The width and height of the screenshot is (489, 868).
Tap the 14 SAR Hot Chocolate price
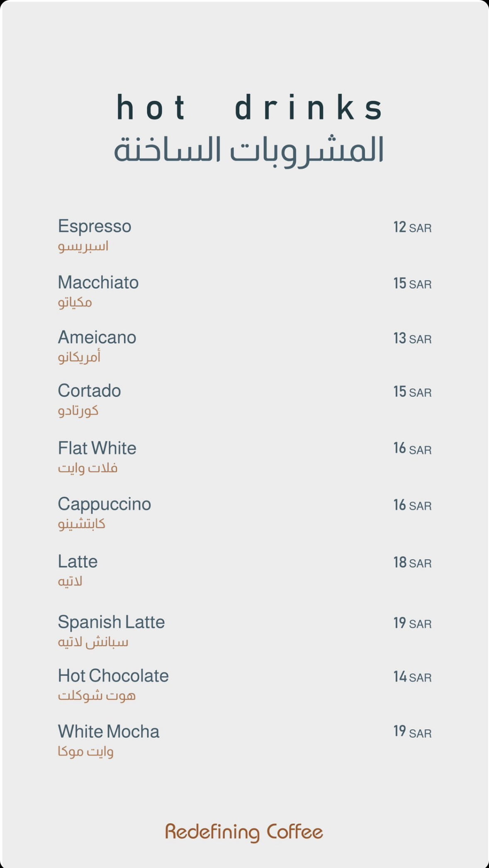click(412, 677)
